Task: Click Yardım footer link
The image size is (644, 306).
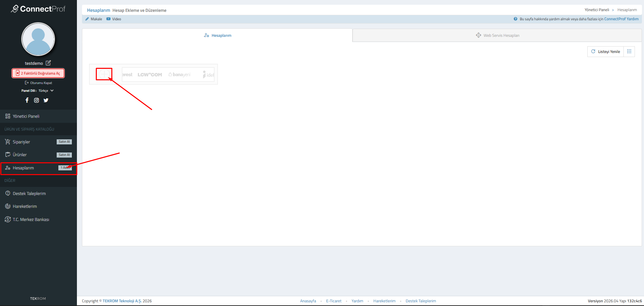Action: [x=357, y=301]
